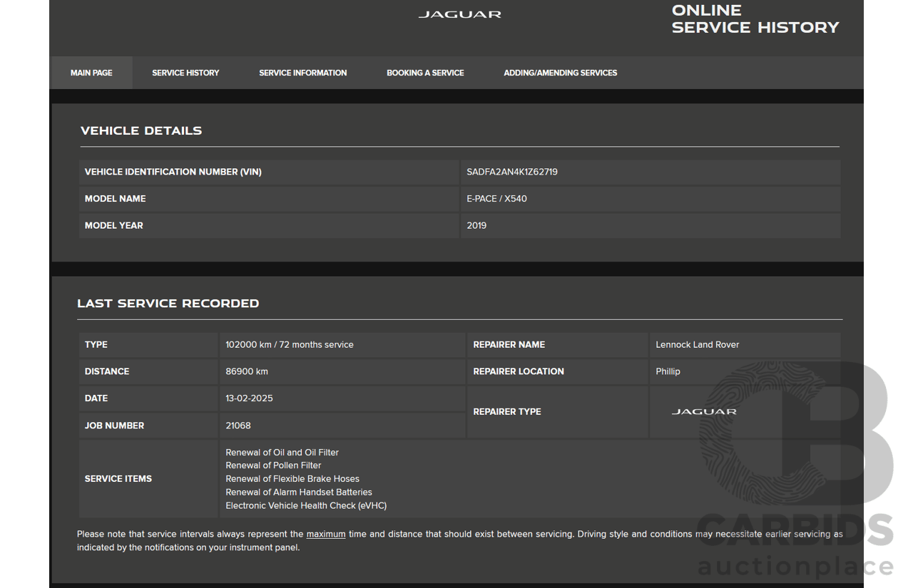The image size is (913, 588).
Task: Select the Adding/Amending Services tab
Action: (x=560, y=73)
